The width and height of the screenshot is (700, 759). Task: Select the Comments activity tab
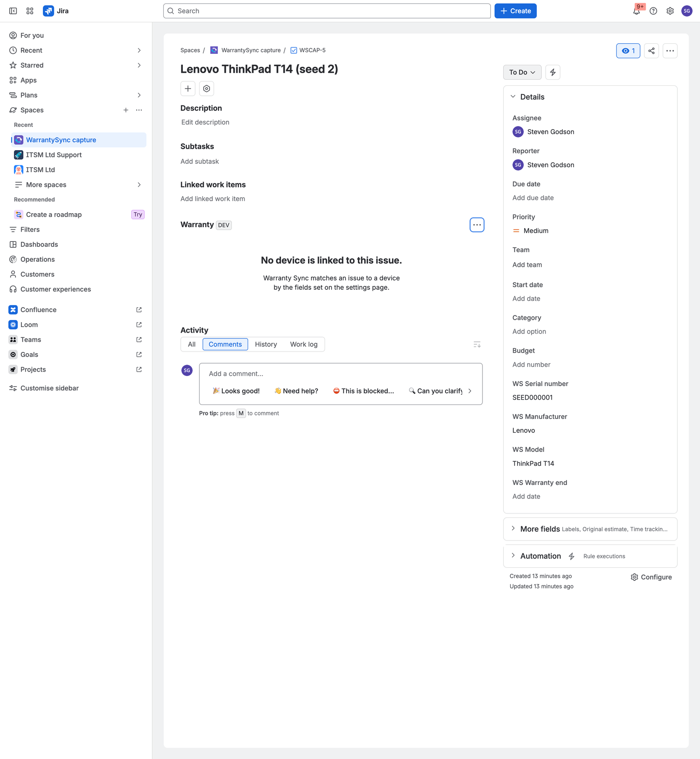225,344
